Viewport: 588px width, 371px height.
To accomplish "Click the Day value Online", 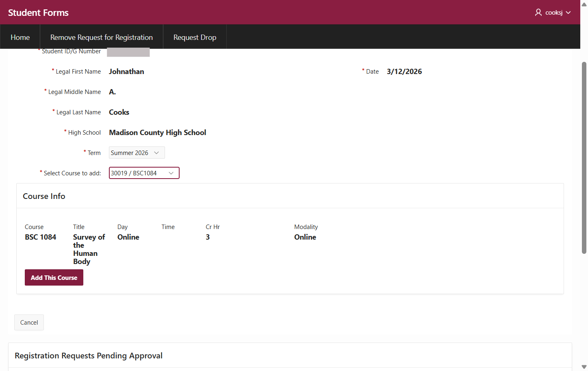I will [x=128, y=237].
